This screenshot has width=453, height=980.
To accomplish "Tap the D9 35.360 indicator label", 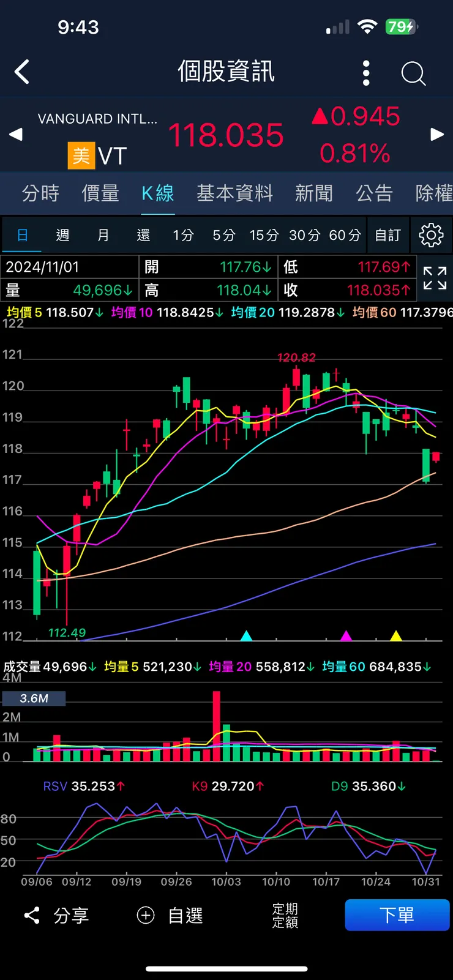I will [x=369, y=786].
